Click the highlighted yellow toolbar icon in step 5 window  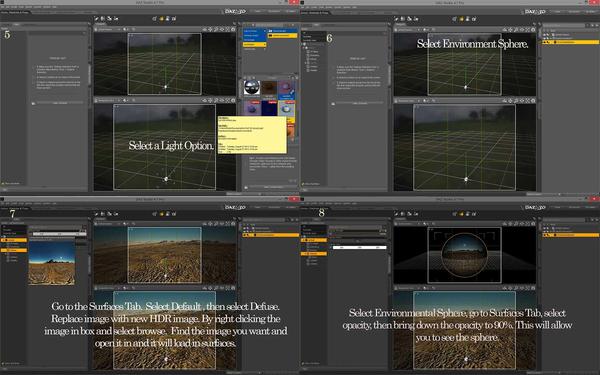pos(161,18)
